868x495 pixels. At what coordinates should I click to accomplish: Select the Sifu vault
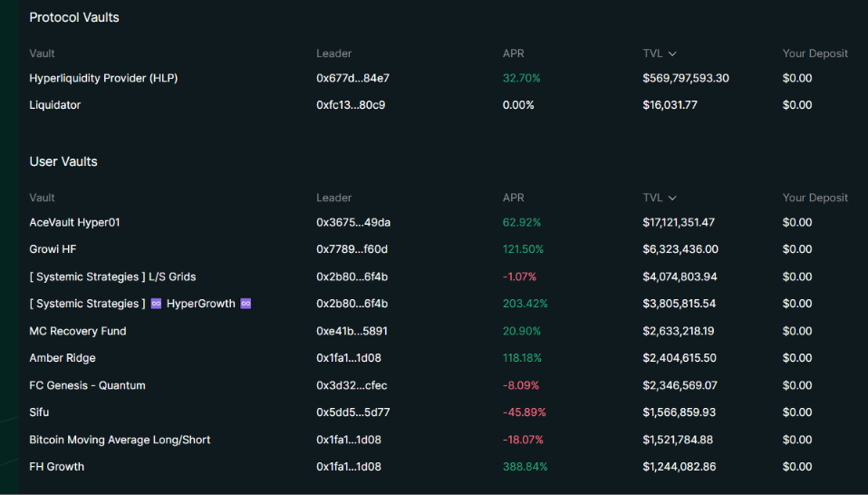click(x=39, y=412)
